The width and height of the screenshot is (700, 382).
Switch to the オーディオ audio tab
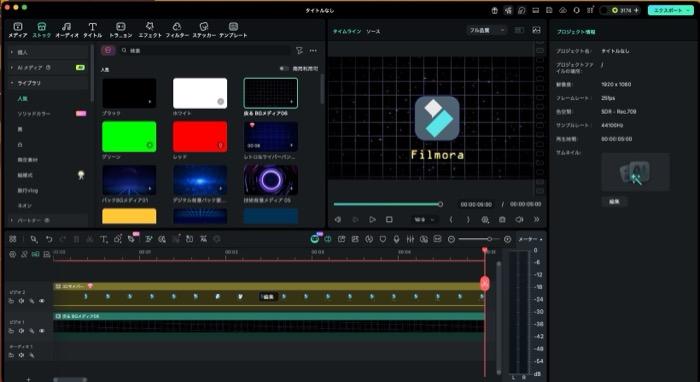[x=67, y=30]
